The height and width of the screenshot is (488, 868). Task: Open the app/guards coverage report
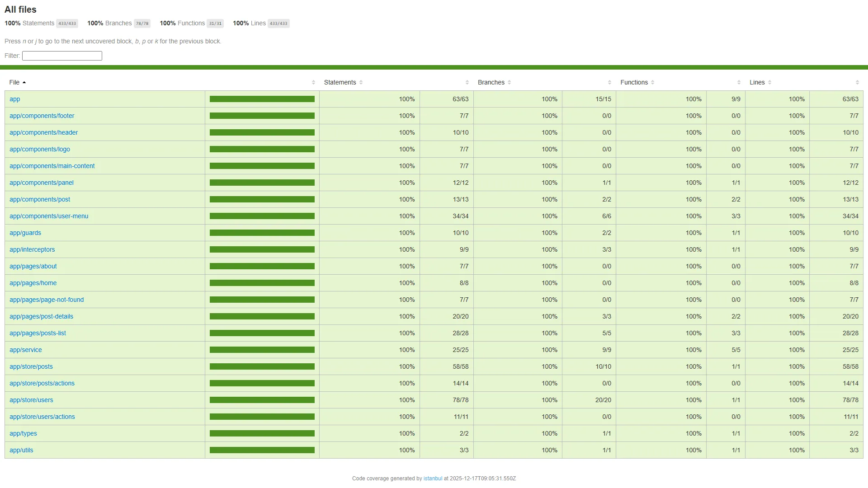[x=25, y=233]
